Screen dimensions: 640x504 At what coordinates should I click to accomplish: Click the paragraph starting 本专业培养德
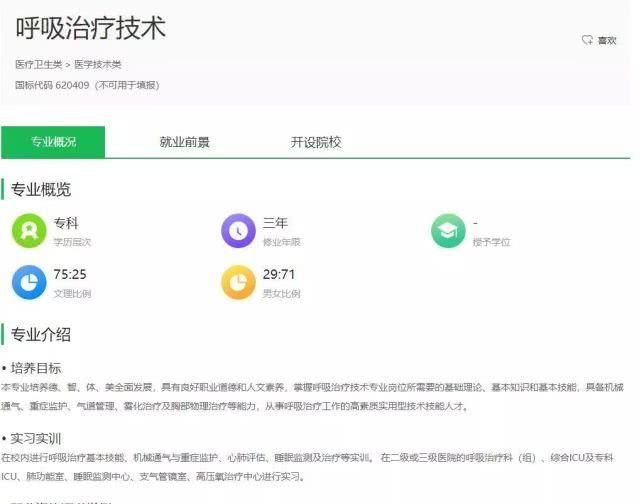coord(312,396)
